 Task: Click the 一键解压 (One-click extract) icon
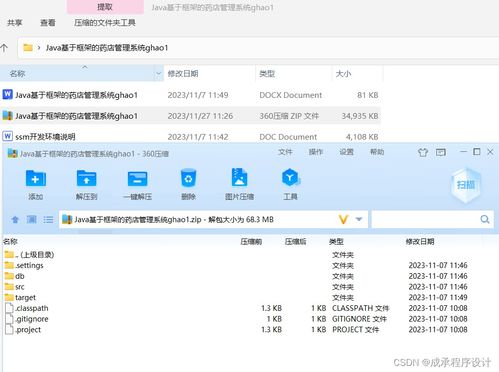(x=137, y=179)
